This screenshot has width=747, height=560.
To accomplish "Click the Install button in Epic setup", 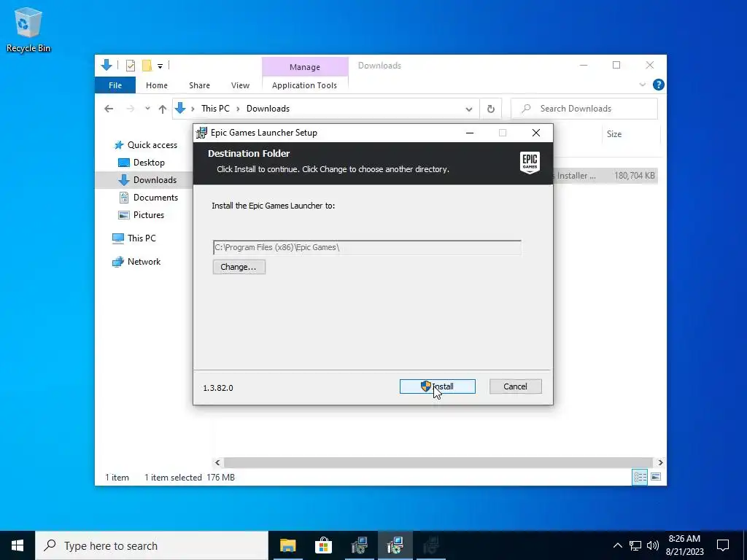I will [x=438, y=386].
